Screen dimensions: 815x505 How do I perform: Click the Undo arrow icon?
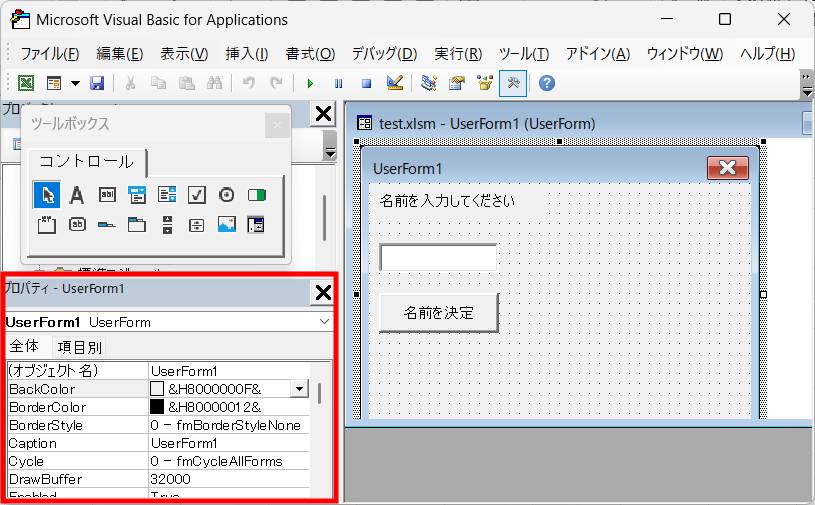tap(249, 83)
